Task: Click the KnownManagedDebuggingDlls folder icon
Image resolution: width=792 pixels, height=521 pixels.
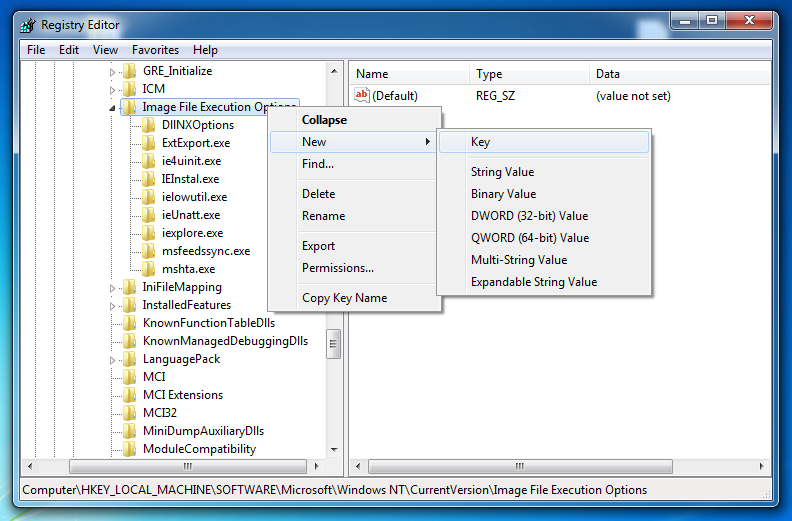Action: (130, 341)
